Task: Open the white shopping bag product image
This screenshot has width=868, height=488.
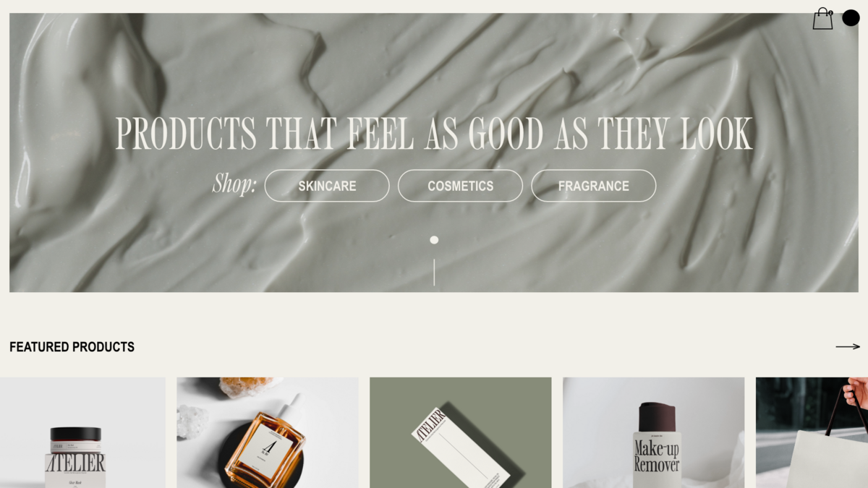Action: 812,432
